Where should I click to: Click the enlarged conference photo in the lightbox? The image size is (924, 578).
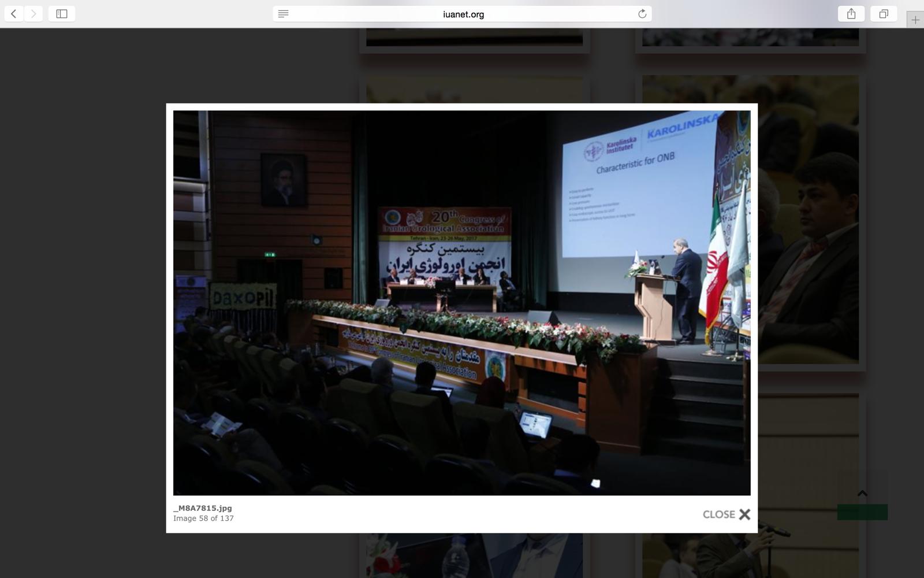pos(461,303)
